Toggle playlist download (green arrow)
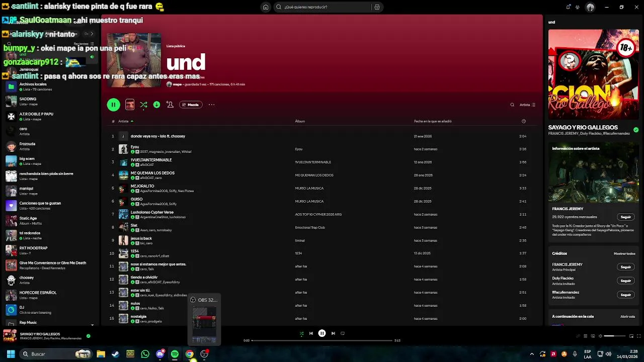 pyautogui.click(x=156, y=105)
